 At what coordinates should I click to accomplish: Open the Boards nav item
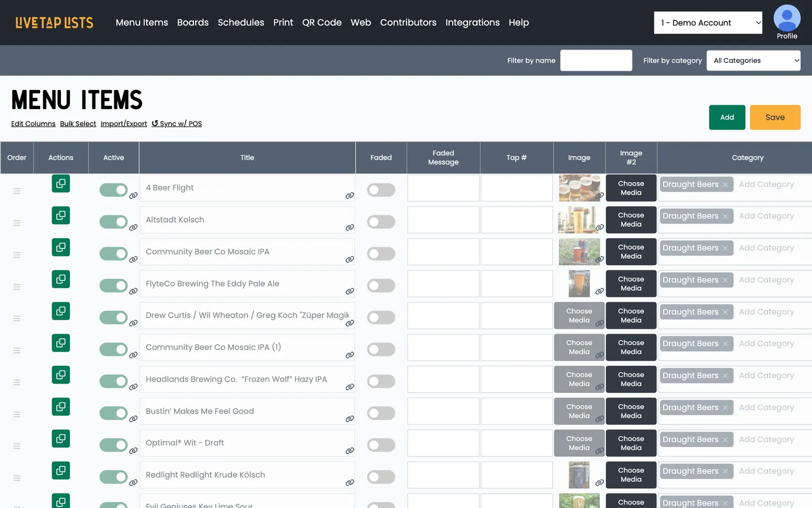tap(193, 22)
